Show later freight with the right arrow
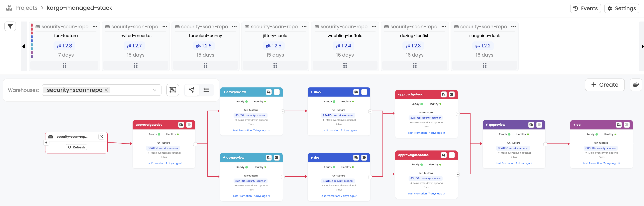 642,46
